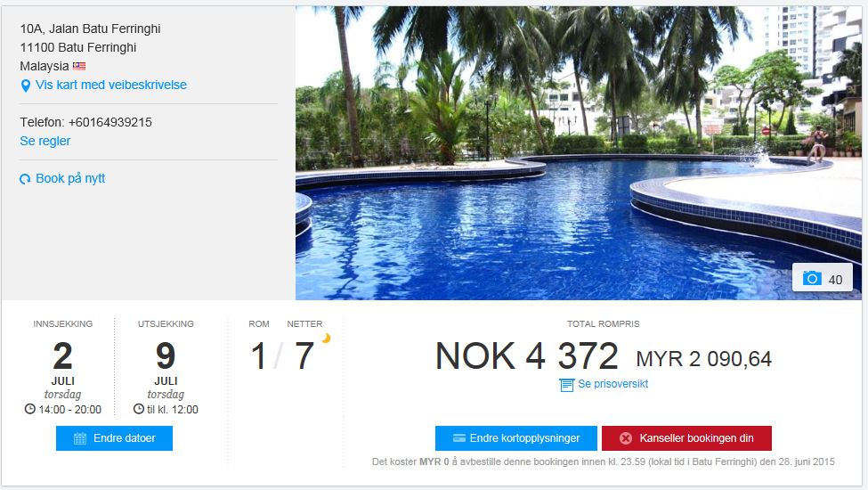Click the Malaysia flag icon
868x490 pixels.
pyautogui.click(x=79, y=67)
